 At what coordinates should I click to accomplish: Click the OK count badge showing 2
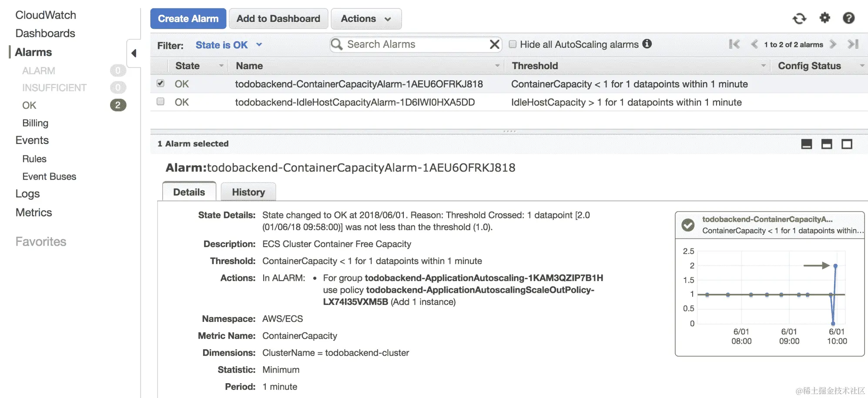118,105
